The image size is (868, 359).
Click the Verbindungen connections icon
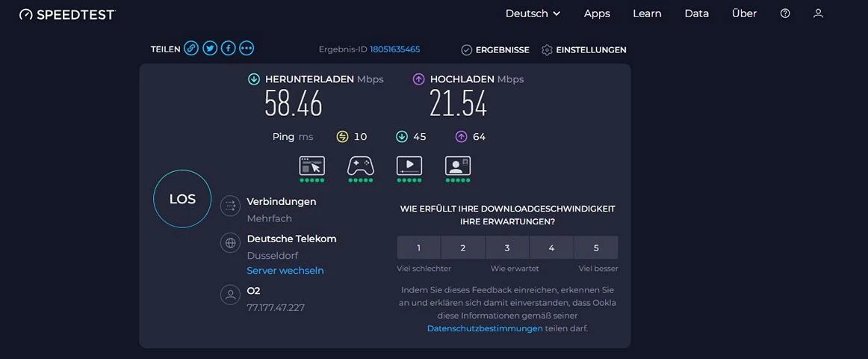tap(230, 206)
